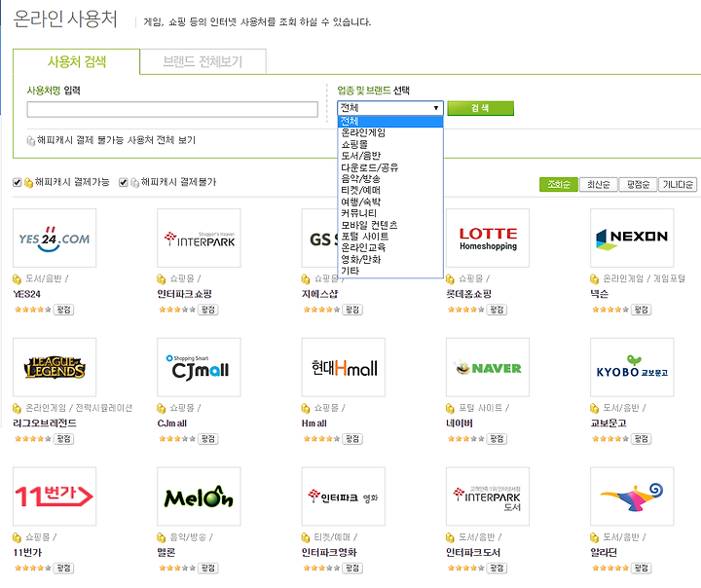Image resolution: width=701 pixels, height=588 pixels.
Task: Open the NEXON logo tile
Action: pyautogui.click(x=632, y=238)
